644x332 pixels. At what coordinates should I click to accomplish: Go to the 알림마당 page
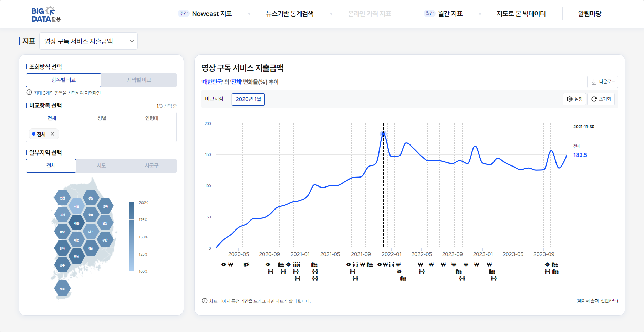coord(590,14)
